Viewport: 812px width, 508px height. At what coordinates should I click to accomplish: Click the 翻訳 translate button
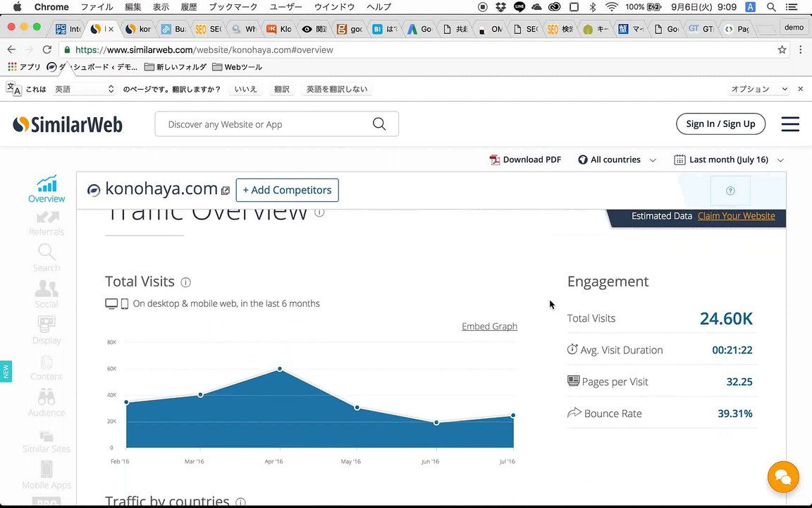[282, 89]
